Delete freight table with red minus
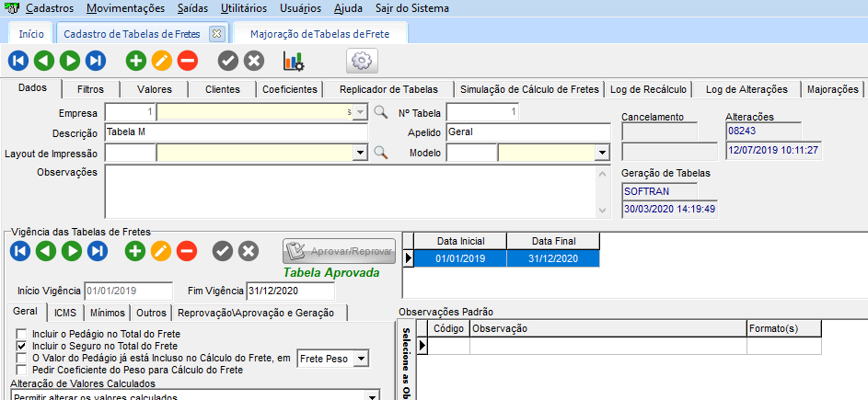The image size is (868, 400). pos(188,61)
